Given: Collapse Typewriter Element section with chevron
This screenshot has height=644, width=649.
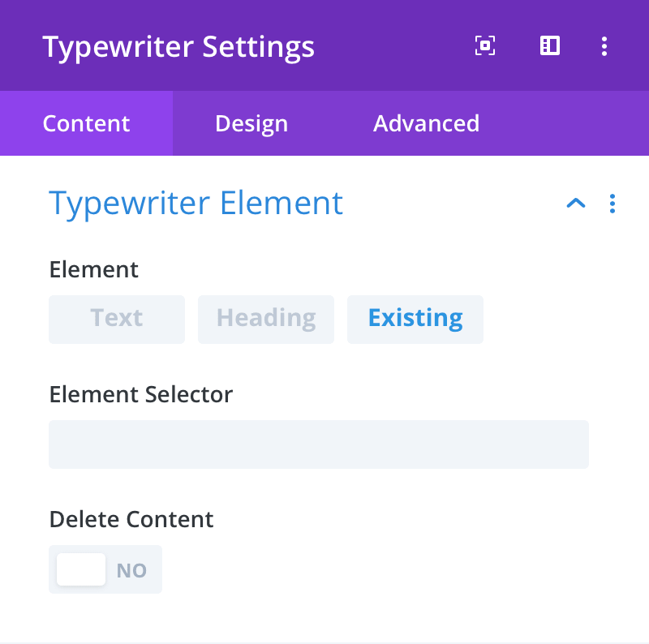Looking at the screenshot, I should [x=576, y=203].
